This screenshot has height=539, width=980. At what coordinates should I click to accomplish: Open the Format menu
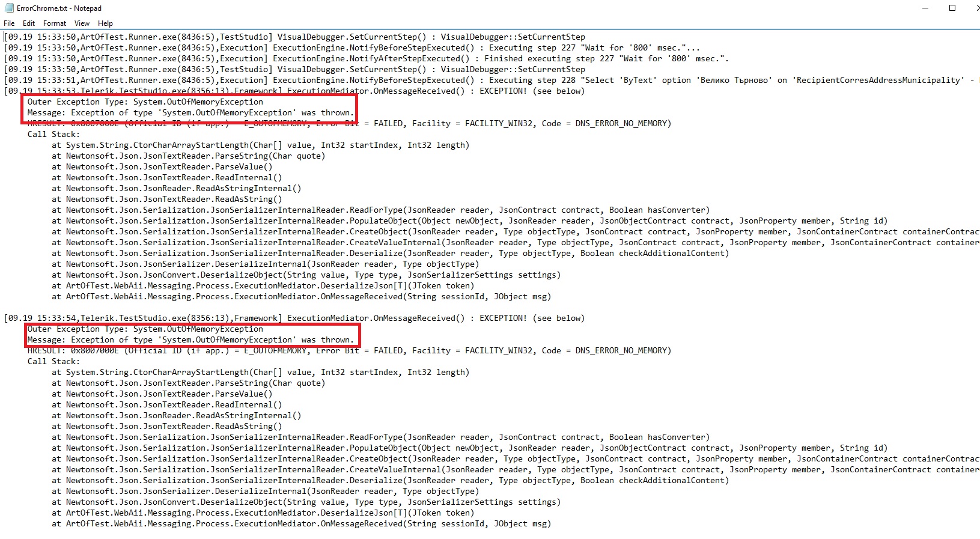point(55,23)
